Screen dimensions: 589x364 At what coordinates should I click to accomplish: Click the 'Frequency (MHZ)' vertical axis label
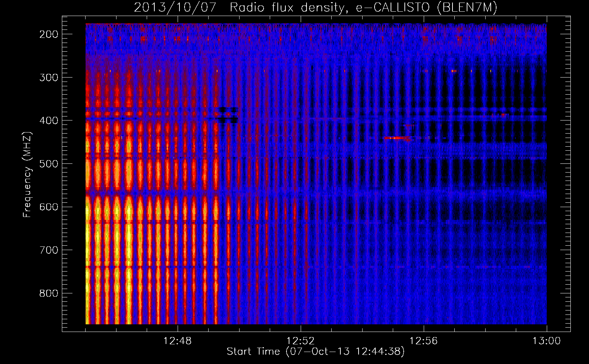pos(27,174)
